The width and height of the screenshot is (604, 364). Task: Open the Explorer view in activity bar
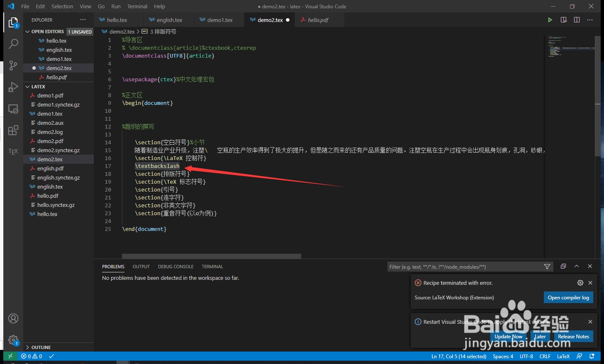[x=13, y=22]
